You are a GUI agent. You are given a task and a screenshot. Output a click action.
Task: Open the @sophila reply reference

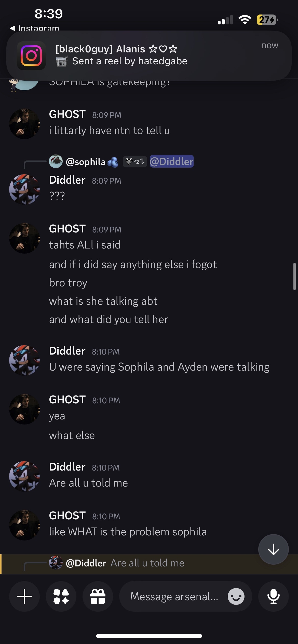tap(85, 162)
